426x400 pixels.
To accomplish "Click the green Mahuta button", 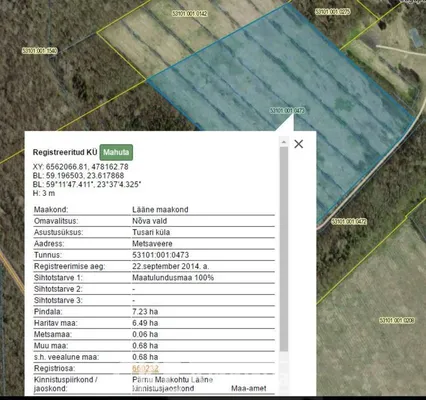I will click(116, 152).
